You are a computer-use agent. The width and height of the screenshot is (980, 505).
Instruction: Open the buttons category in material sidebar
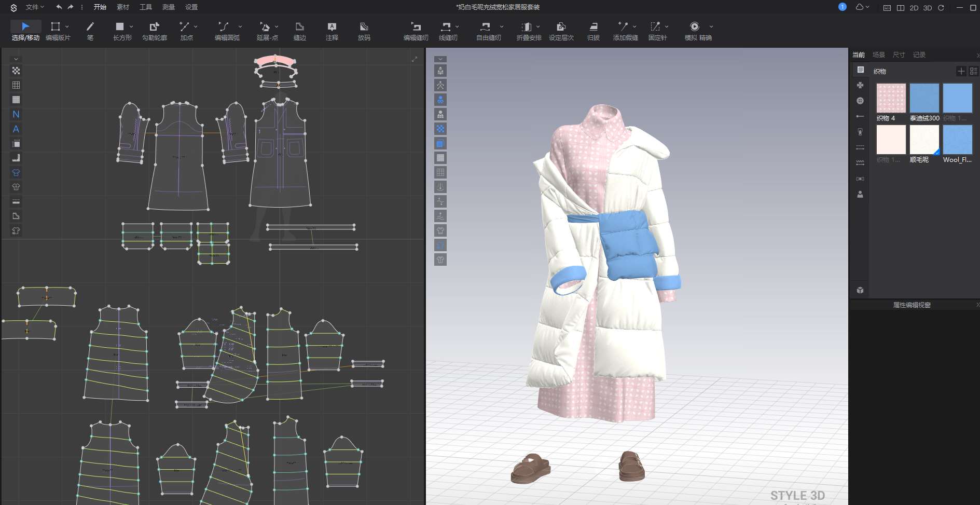[860, 101]
